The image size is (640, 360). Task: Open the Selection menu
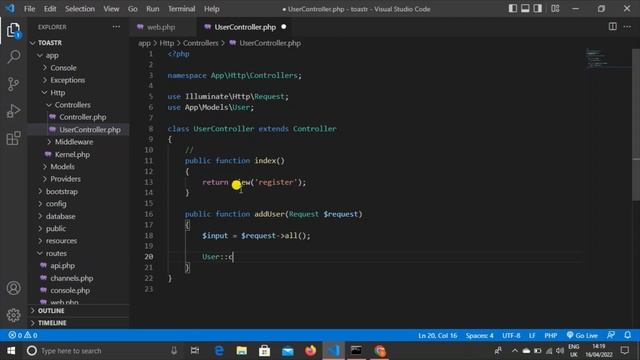(x=80, y=9)
